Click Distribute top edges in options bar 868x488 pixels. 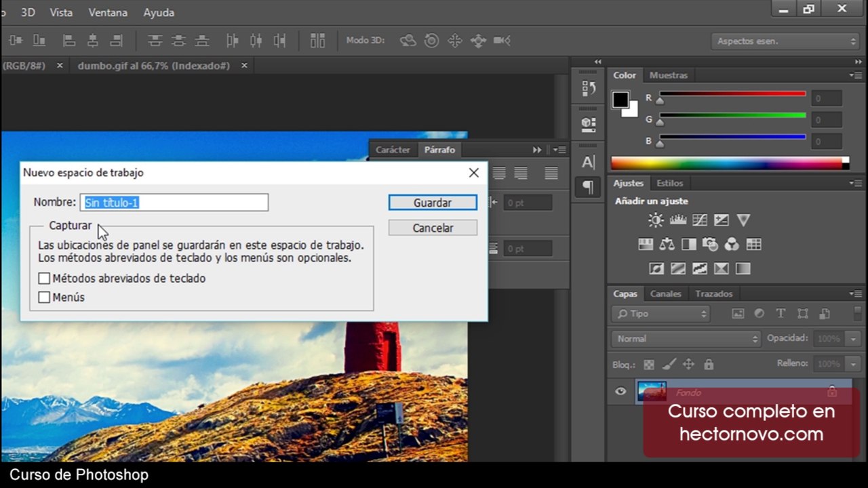[x=155, y=41]
